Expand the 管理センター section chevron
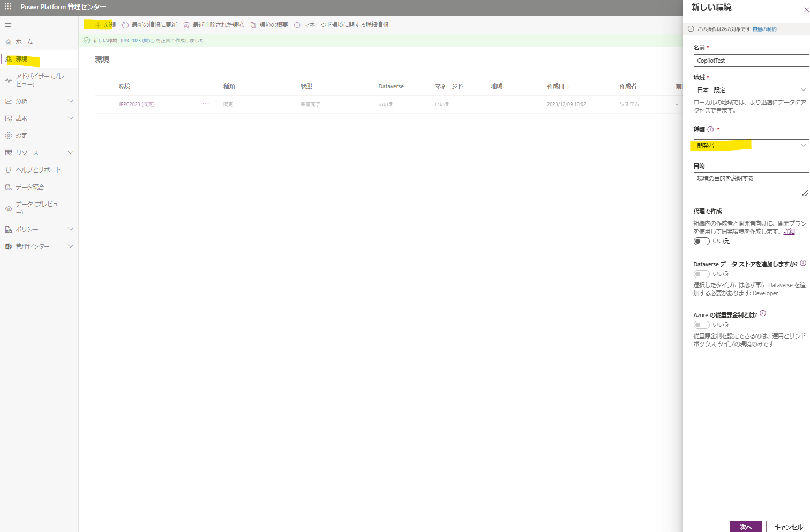Viewport: 810px width, 532px height. point(70,246)
